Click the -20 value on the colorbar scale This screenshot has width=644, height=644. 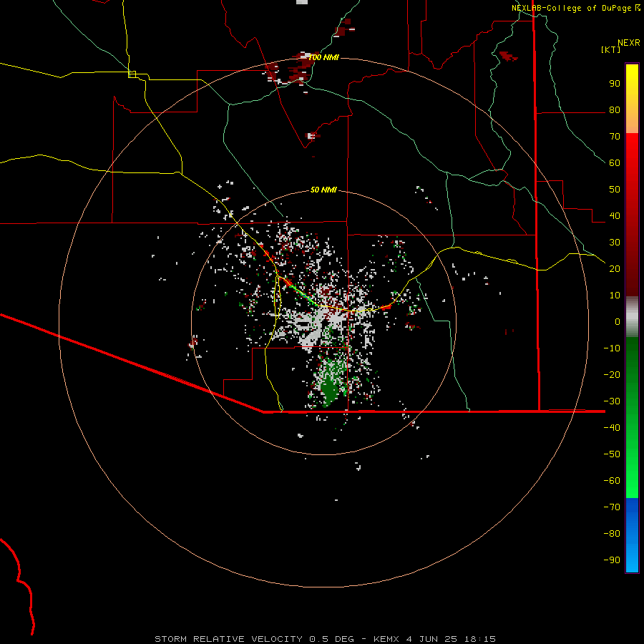tap(612, 374)
